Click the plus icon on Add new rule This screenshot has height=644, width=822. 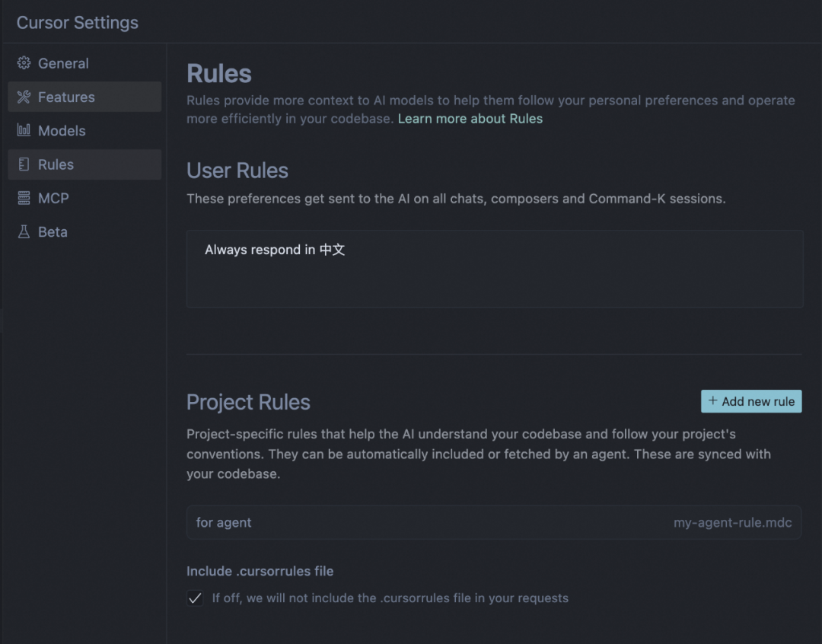pos(713,401)
